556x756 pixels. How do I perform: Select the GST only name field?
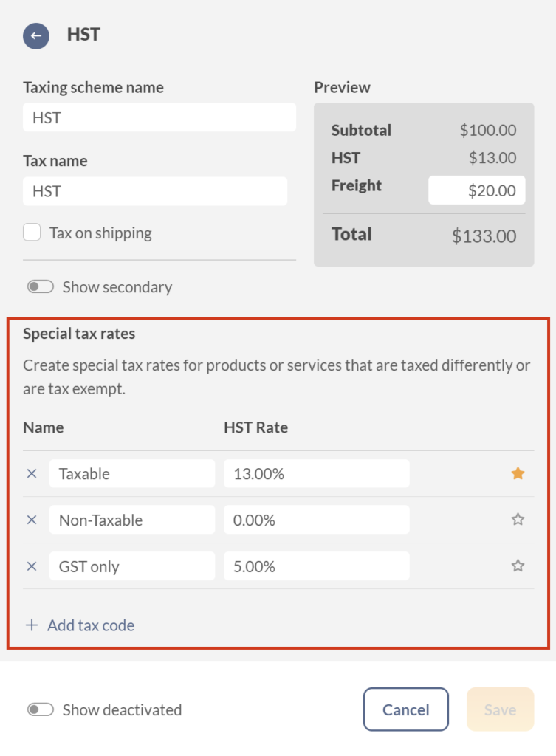(131, 566)
